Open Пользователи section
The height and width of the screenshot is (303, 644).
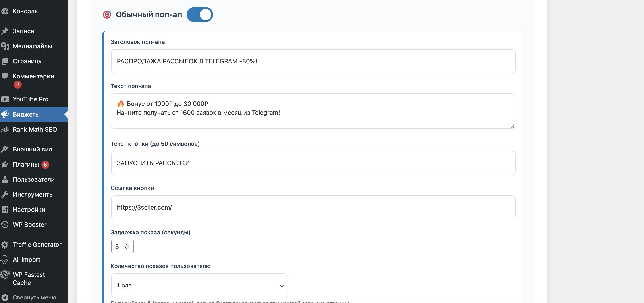[34, 179]
